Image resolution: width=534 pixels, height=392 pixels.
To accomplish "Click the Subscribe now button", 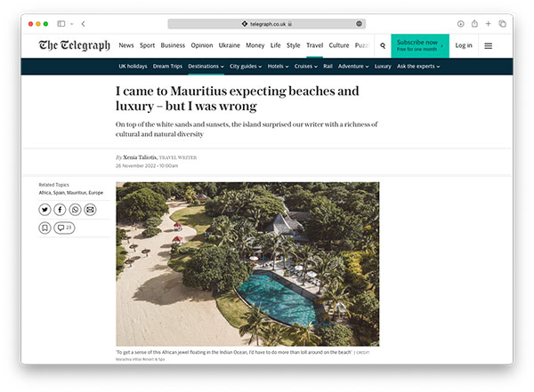I will (x=419, y=45).
